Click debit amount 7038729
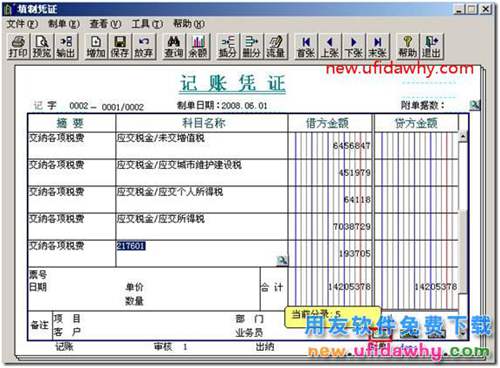The image size is (500, 368). tap(351, 227)
